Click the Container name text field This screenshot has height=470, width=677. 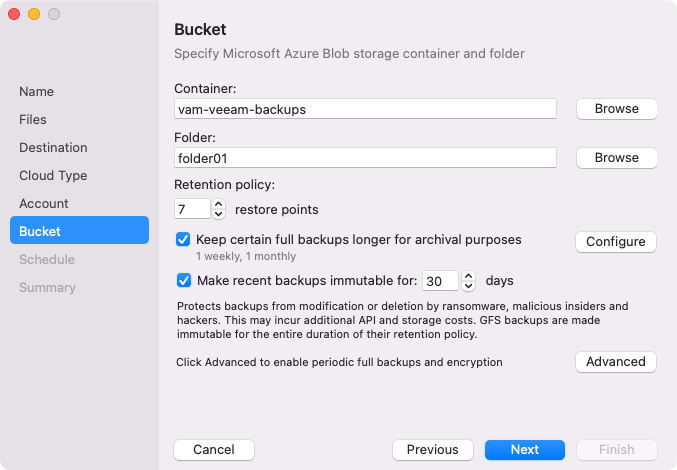click(x=365, y=109)
